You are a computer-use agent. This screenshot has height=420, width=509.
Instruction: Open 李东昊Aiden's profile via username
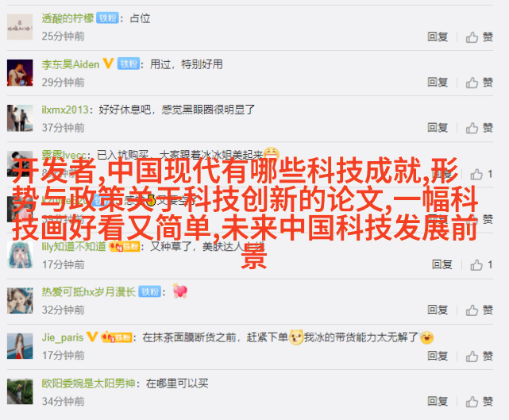click(71, 64)
